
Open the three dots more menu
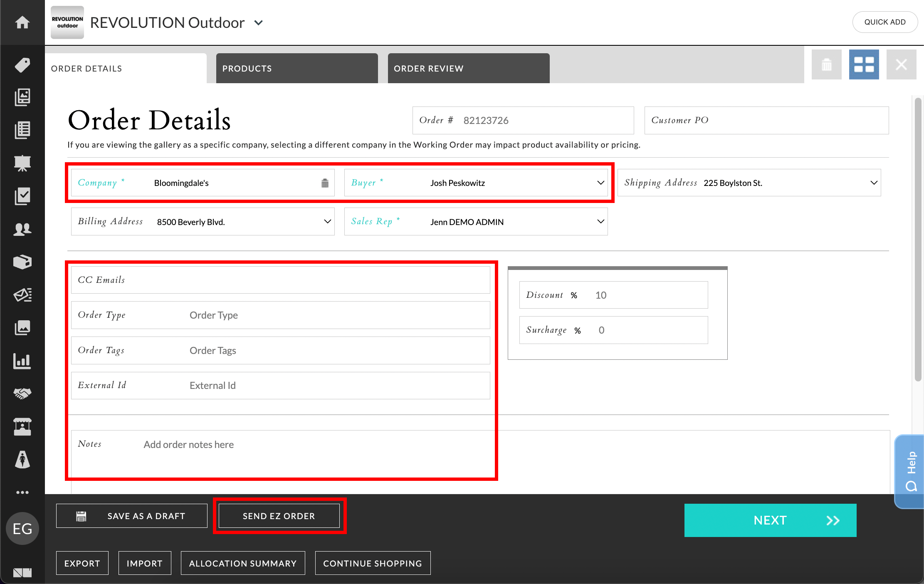coord(22,492)
